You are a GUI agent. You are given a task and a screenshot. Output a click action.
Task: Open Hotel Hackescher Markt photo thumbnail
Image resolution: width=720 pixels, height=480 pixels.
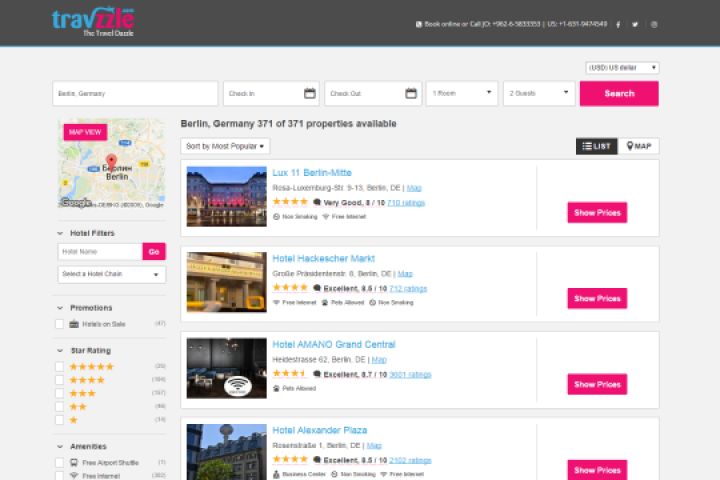pyautogui.click(x=226, y=282)
